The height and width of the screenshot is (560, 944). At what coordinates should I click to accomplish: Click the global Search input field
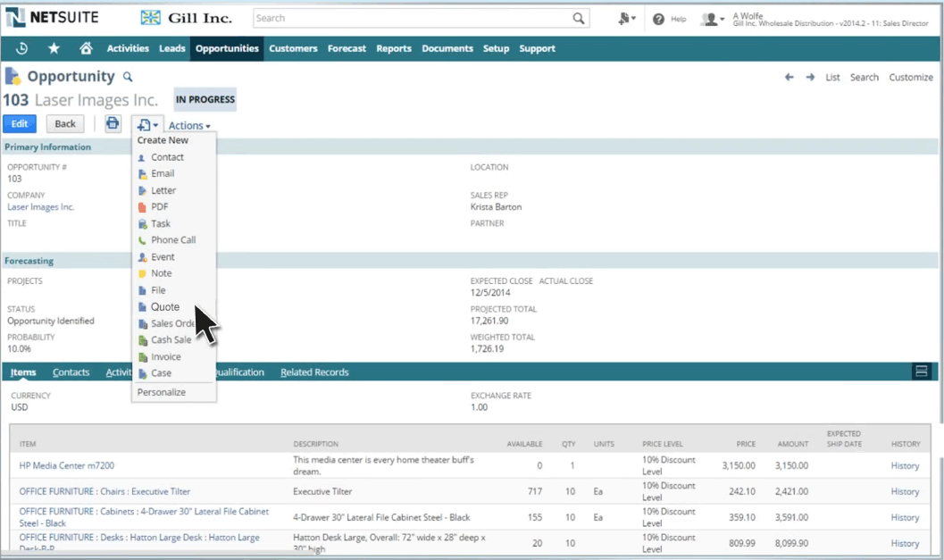click(411, 18)
